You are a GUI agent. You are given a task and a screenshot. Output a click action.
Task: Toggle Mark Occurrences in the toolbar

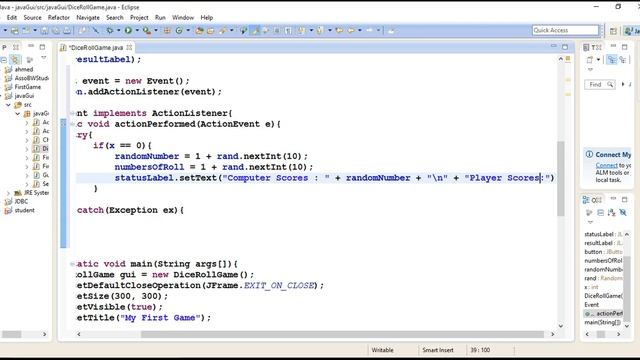(256, 31)
